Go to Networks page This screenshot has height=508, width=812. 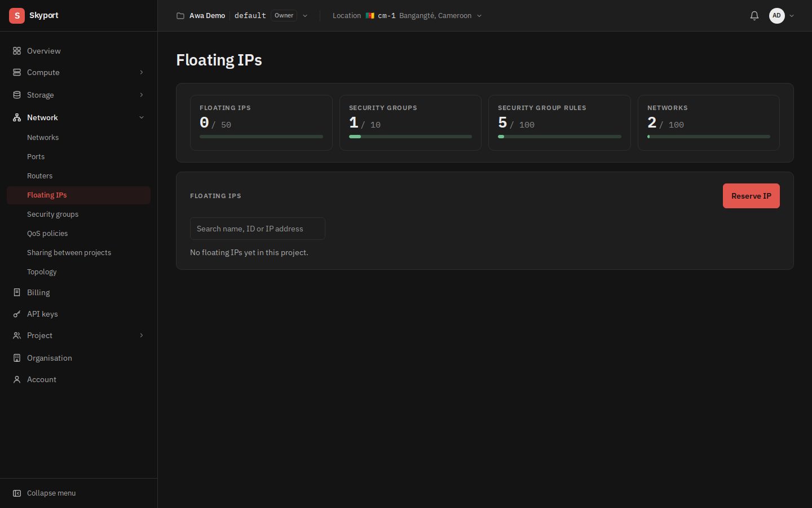pos(78,138)
